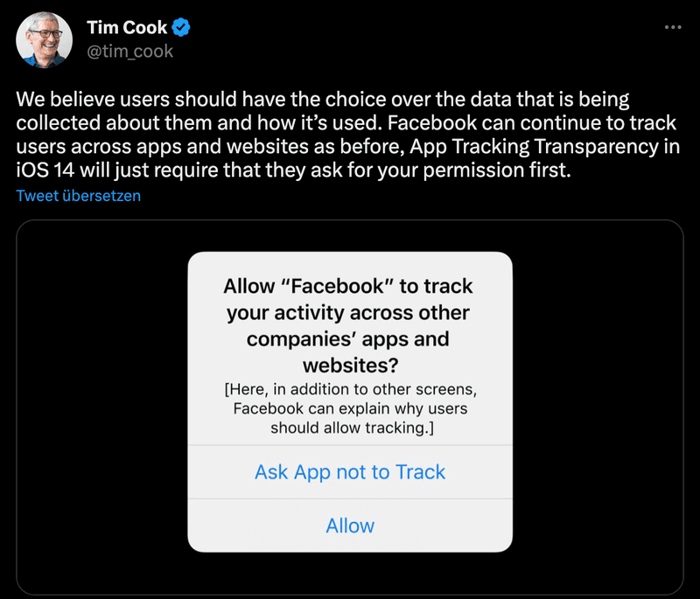Click "iOS 14" in the tweet text

click(45, 171)
